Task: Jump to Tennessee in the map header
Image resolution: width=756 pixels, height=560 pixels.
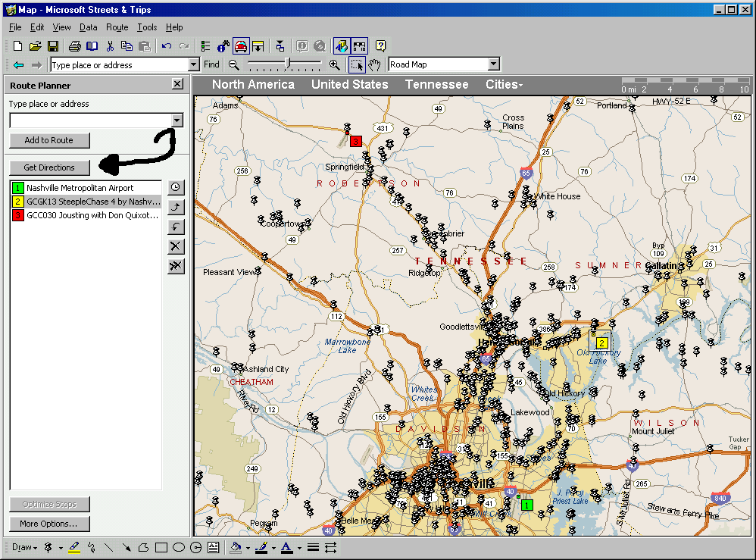Action: tap(436, 84)
